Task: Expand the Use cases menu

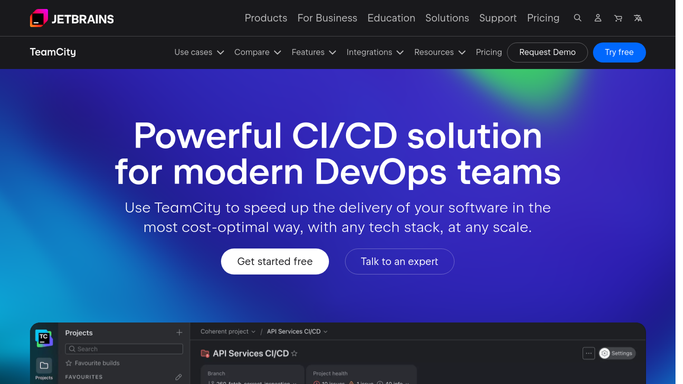Action: coord(199,52)
